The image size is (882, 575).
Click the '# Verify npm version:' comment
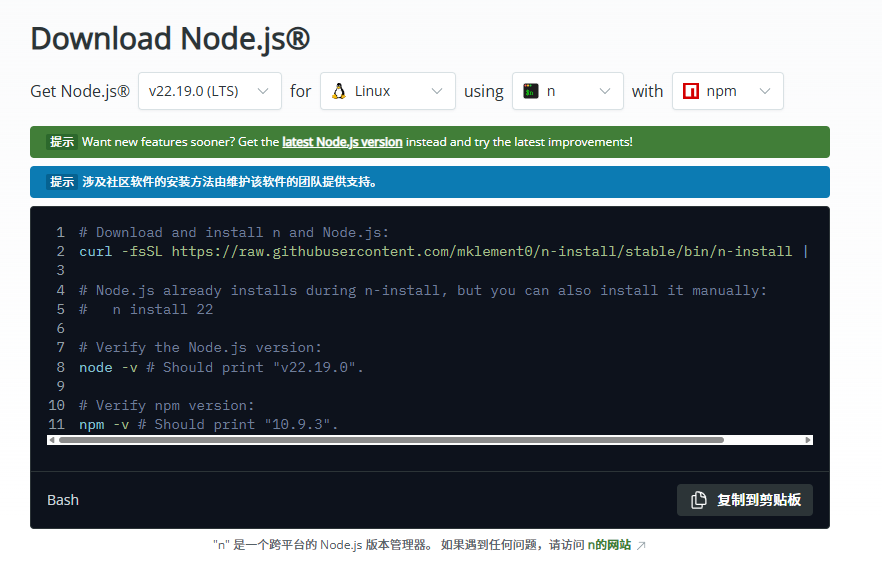pyautogui.click(x=166, y=406)
